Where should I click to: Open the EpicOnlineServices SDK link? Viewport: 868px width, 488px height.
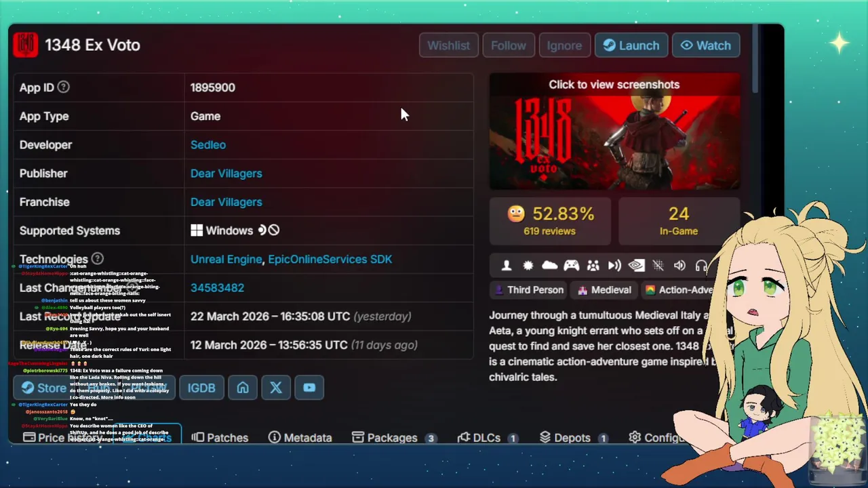point(330,259)
